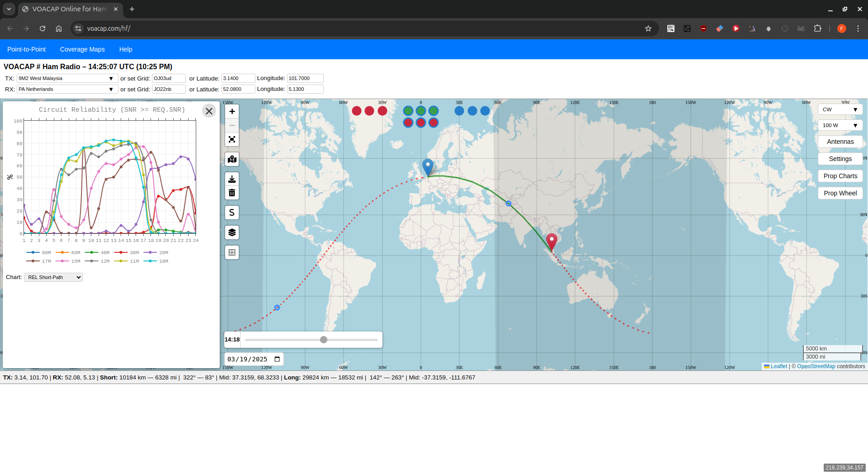The height and width of the screenshot is (474, 868).
Task: Open the CW mode selector
Action: pos(839,109)
